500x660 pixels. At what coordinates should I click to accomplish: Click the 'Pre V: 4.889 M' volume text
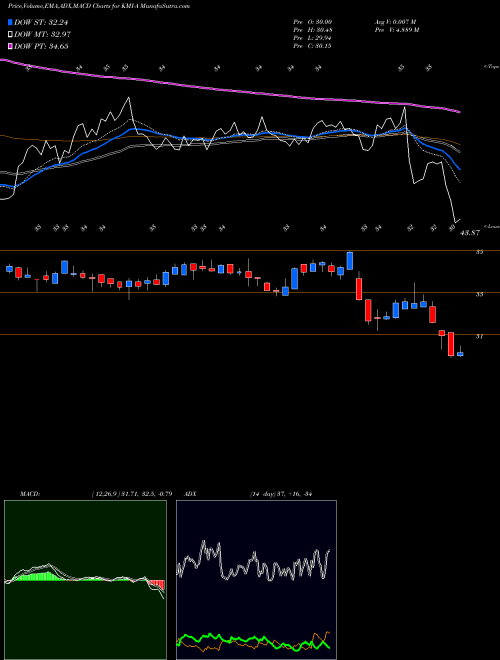(396, 30)
